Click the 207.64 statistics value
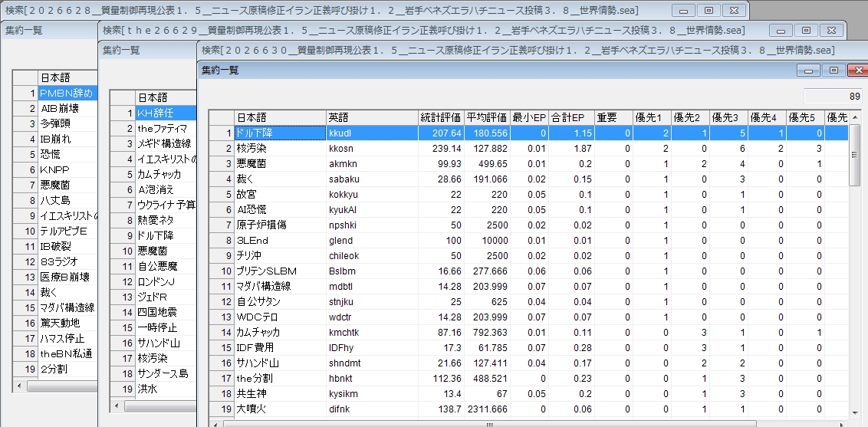The image size is (868, 427). point(441,133)
